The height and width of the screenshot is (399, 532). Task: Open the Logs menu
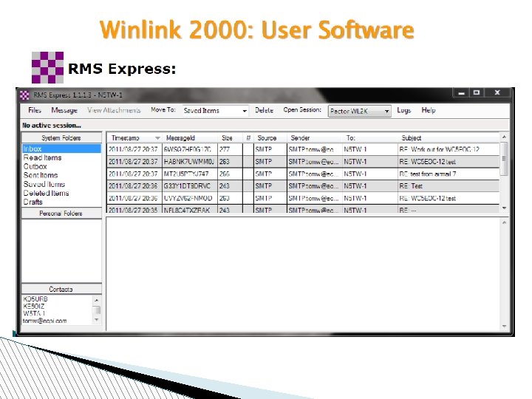point(403,110)
